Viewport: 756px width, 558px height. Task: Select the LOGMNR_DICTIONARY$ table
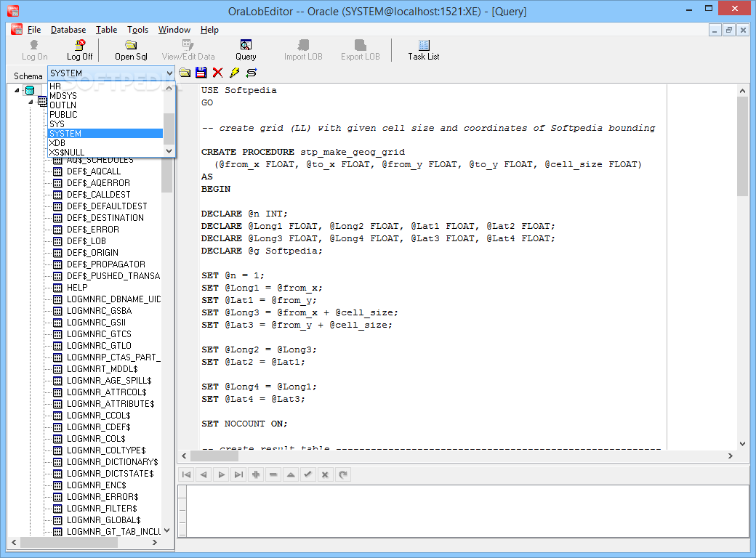[x=113, y=462]
